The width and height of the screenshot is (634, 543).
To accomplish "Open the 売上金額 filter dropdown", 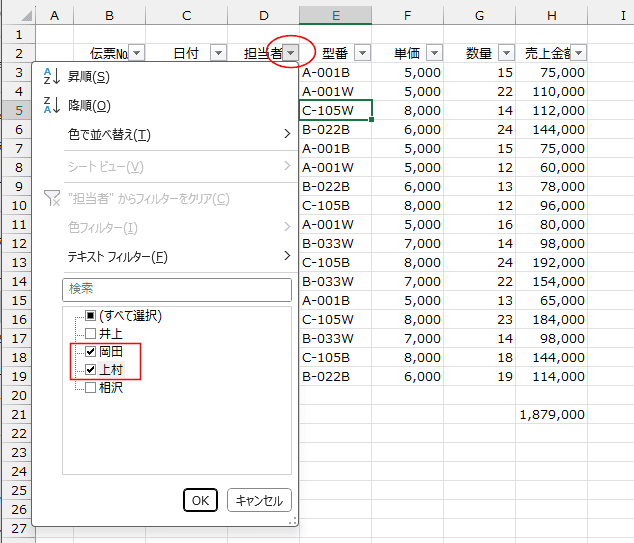I will pos(579,53).
